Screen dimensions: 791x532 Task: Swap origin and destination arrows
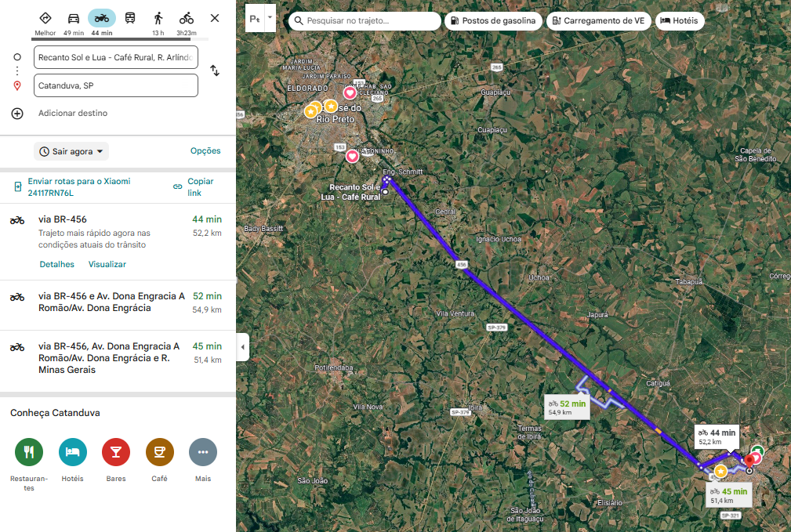[x=215, y=71]
